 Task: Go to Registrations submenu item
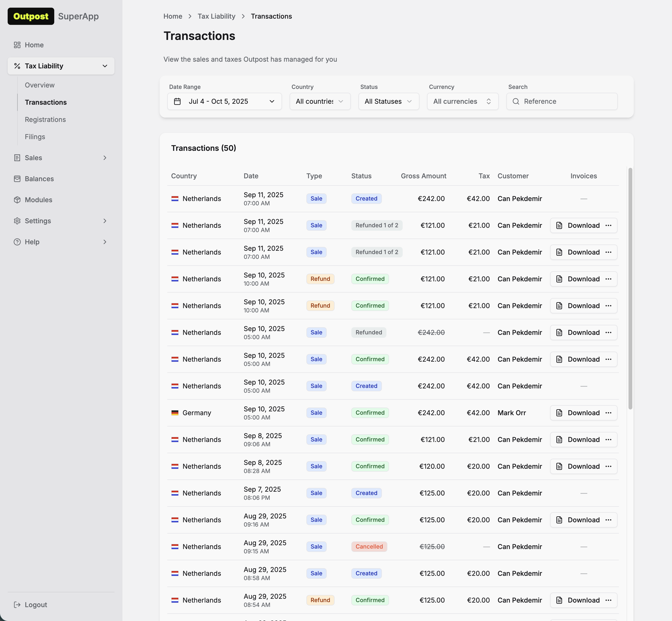[x=45, y=120]
